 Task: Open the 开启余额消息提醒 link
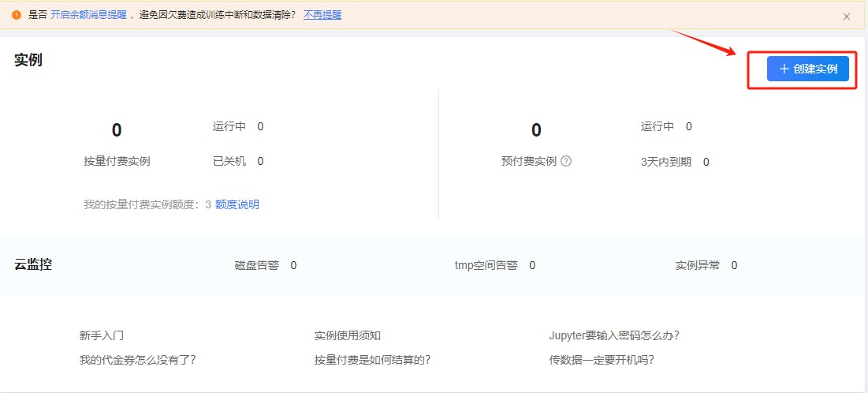(88, 15)
